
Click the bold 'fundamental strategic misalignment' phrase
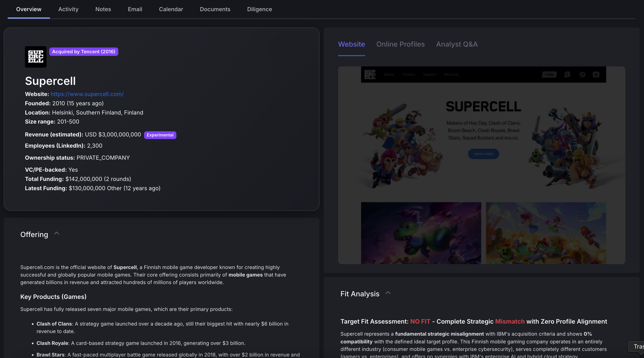pyautogui.click(x=439, y=334)
